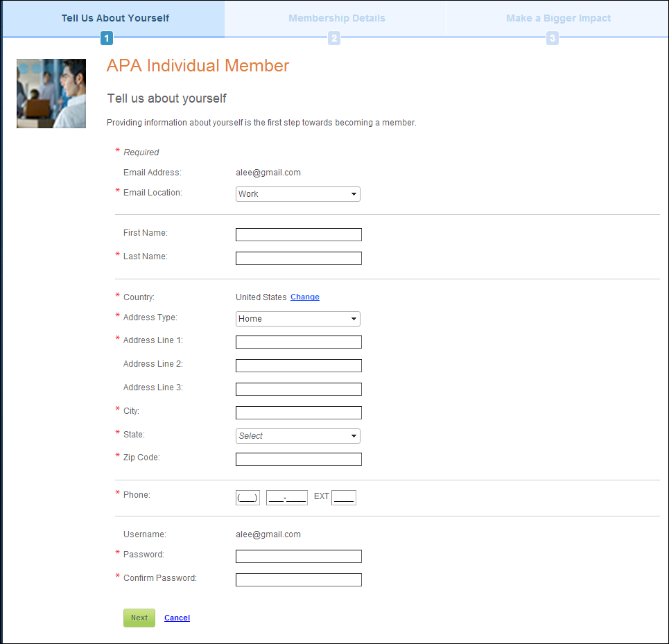Go to the Membership Details step tab
This screenshot has height=644, width=669.
point(337,18)
